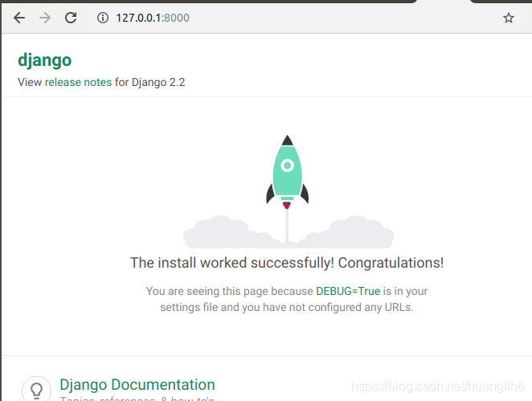The width and height of the screenshot is (532, 401).
Task: Bookmark this page with the star icon
Action: [x=508, y=18]
